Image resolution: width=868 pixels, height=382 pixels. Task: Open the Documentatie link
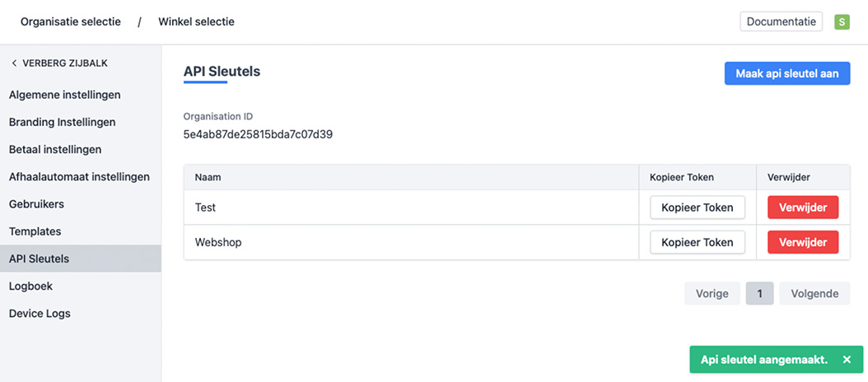[x=781, y=22]
